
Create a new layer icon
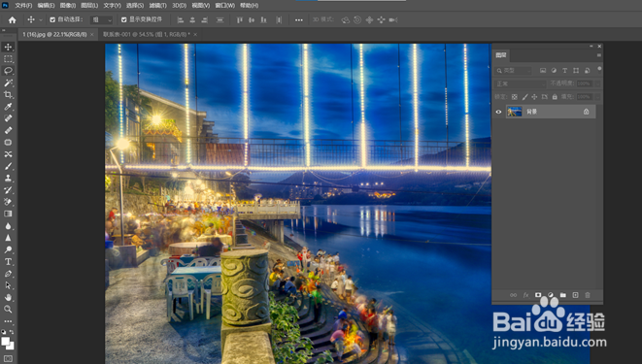575,295
